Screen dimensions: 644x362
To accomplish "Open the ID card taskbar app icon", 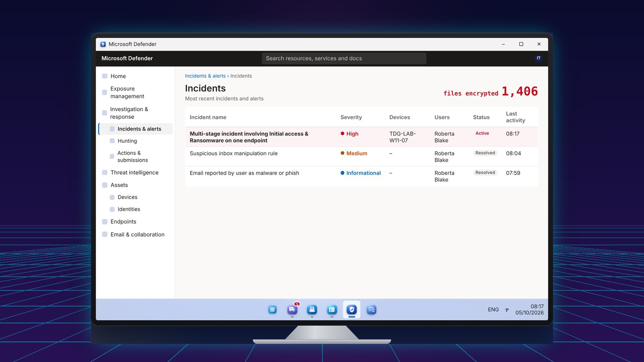I will [x=332, y=310].
